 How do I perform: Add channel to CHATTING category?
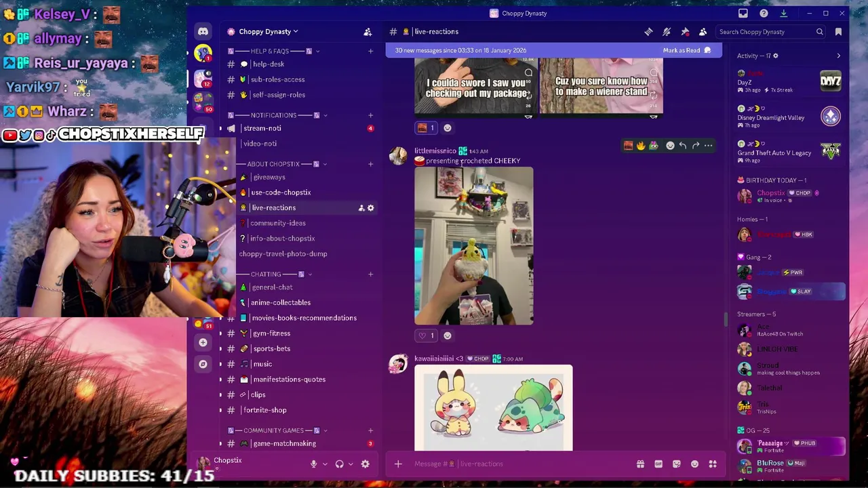click(x=370, y=274)
